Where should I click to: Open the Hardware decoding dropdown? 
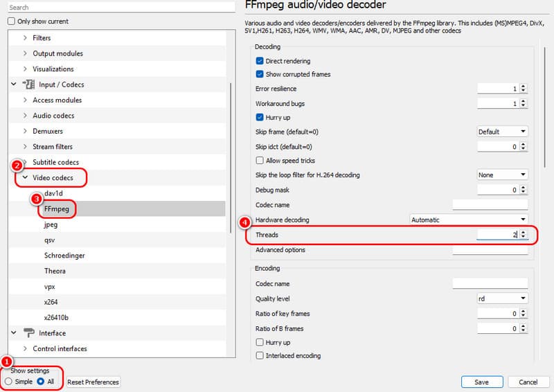point(468,220)
